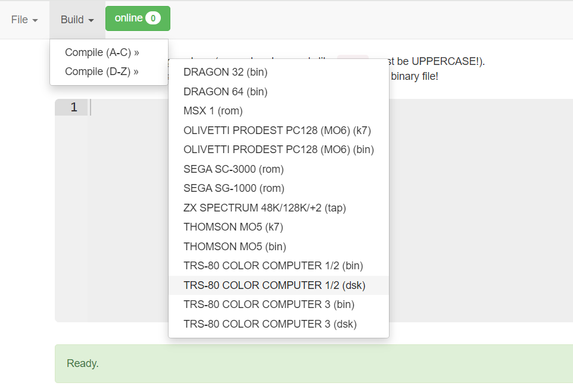Choose TRS-80 COLOR COMPUTER 1/2 (dsk)
The image size is (573, 392).
274,285
